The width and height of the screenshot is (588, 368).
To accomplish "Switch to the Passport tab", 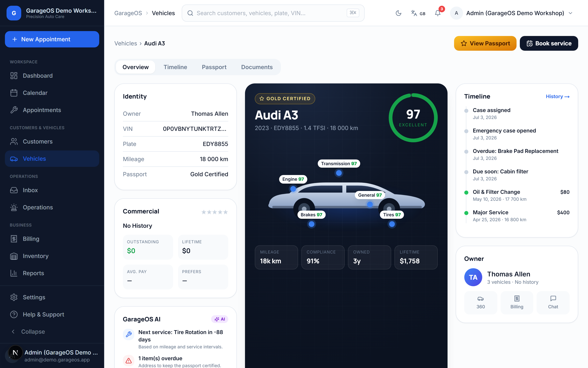I will (214, 67).
